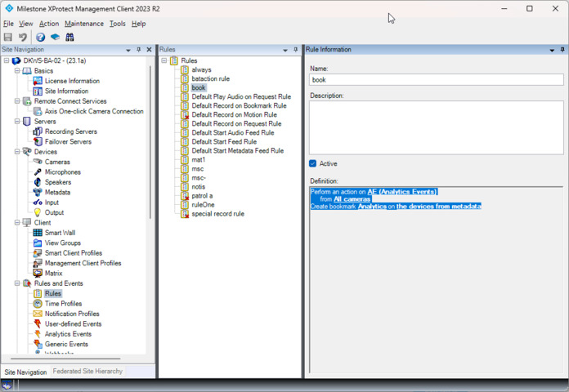Select the Cameras icon in Devices
This screenshot has width=569, height=392.
[38, 162]
